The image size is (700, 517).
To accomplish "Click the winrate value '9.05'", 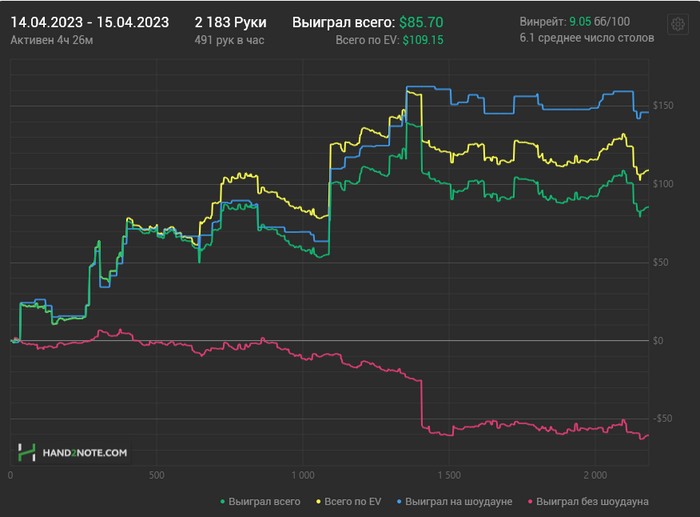I will 580,22.
